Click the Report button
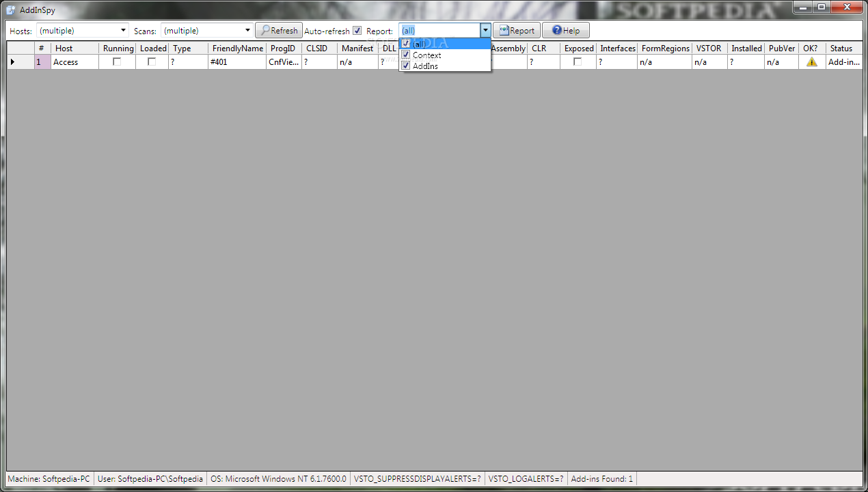Viewport: 868px width, 492px height. click(x=517, y=31)
